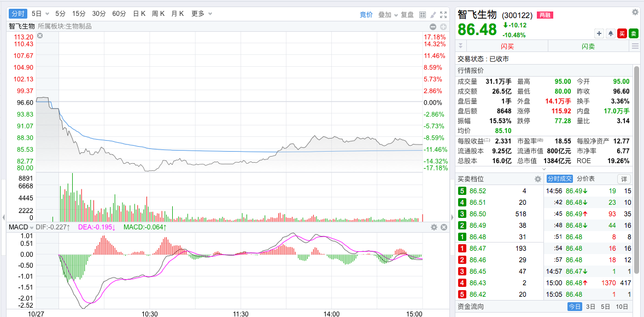Select 10日 capital flow period

click(x=622, y=306)
